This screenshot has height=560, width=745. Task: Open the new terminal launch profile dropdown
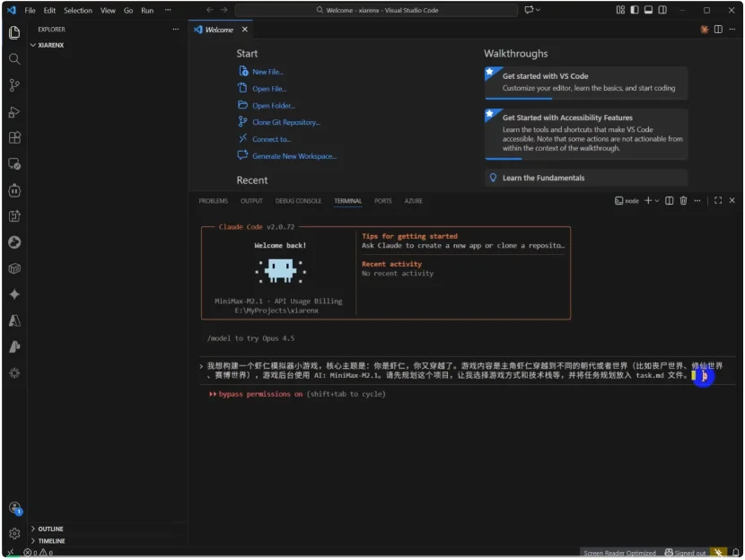657,201
